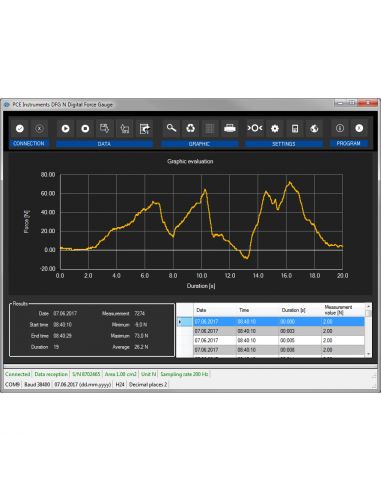Click the connect checkmark icon
This screenshot has height=492, width=381.
pyautogui.click(x=20, y=128)
